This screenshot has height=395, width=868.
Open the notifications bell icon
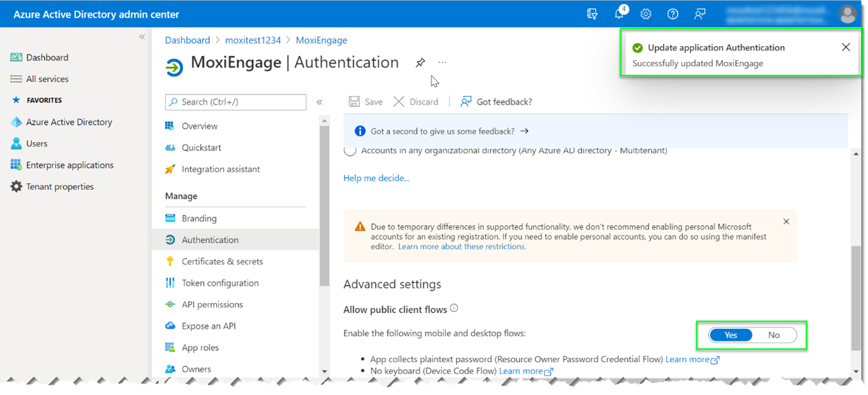pos(619,14)
